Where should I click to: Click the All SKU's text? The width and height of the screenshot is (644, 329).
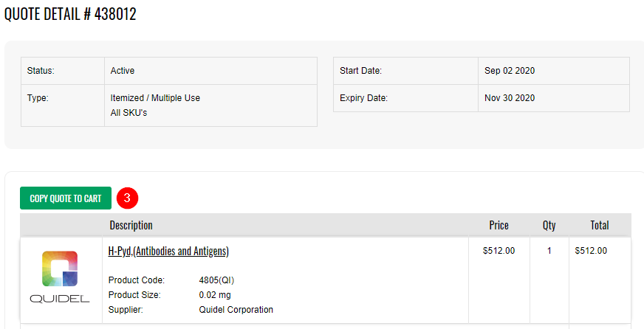(x=129, y=113)
